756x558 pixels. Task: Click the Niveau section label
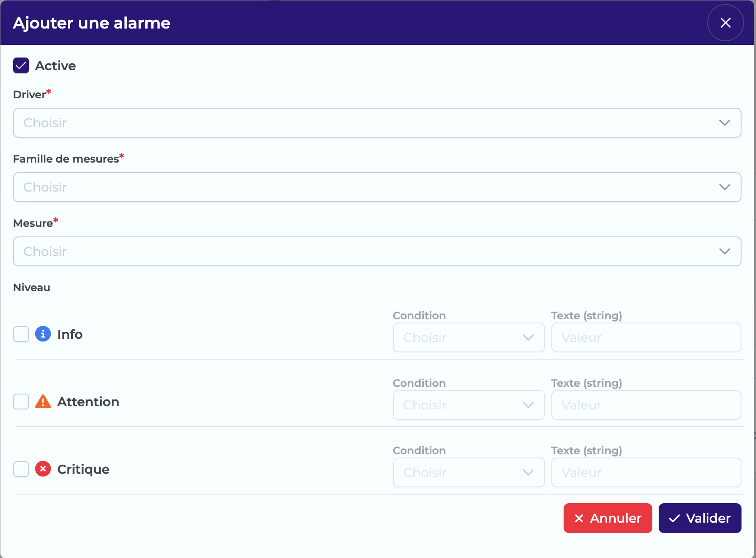coord(32,288)
